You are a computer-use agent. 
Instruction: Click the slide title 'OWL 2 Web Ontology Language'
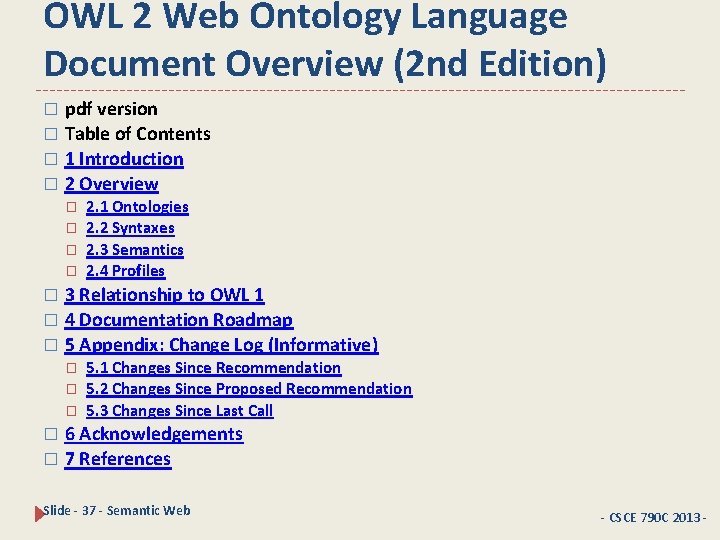point(306,16)
